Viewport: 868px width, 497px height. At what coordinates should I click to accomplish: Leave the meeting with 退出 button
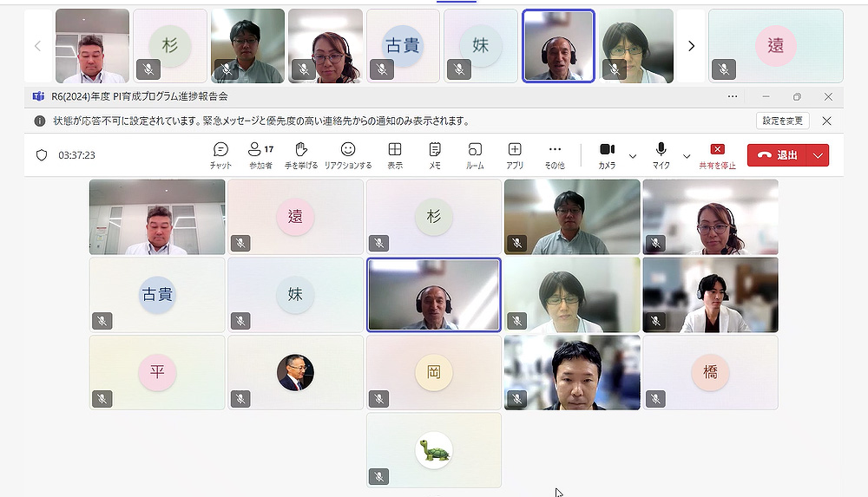pyautogui.click(x=778, y=155)
